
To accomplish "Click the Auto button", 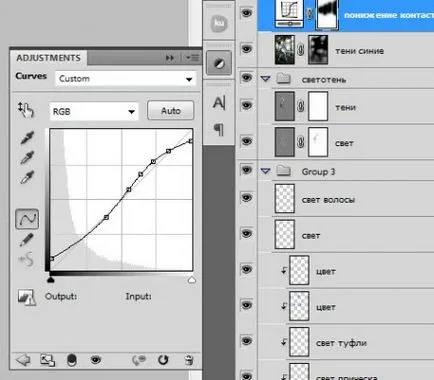I will point(171,111).
